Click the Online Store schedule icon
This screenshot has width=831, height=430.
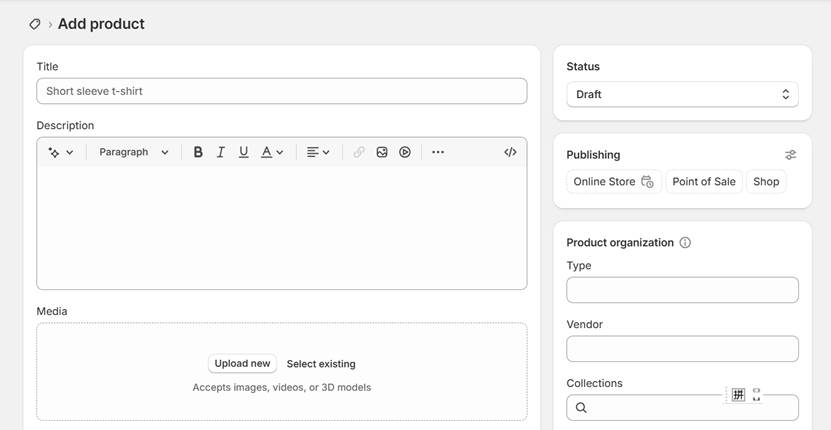[x=647, y=181]
